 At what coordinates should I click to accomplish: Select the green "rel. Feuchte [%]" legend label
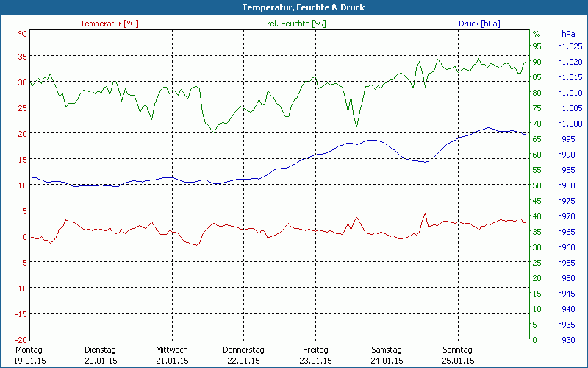coord(296,24)
